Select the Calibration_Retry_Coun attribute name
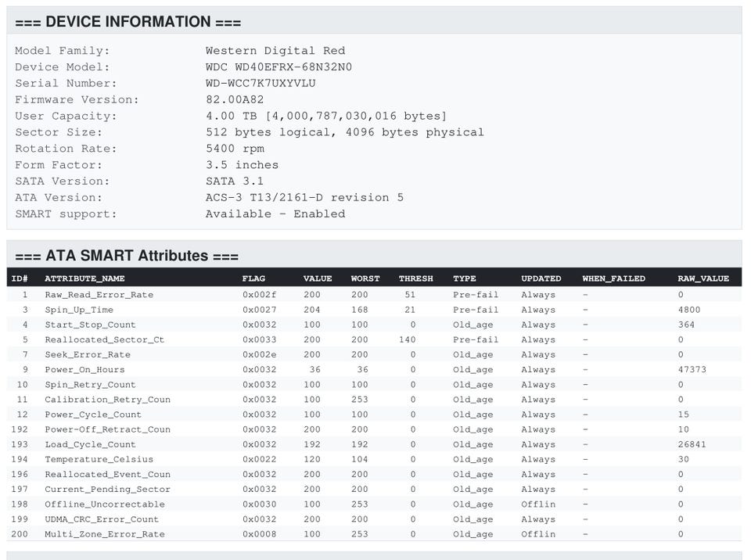This screenshot has width=751, height=560. click(x=107, y=399)
